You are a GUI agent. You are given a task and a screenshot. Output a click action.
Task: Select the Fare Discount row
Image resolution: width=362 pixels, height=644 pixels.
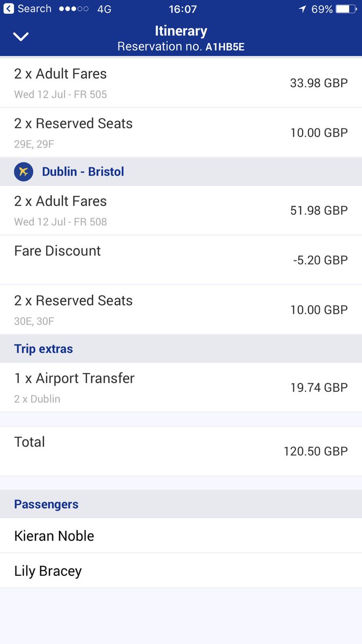[x=181, y=260]
